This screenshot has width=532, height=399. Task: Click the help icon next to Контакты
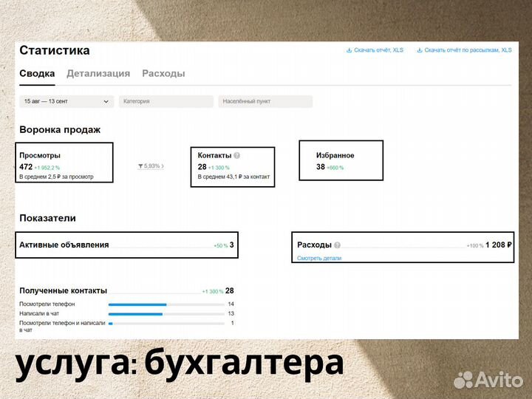coord(237,155)
